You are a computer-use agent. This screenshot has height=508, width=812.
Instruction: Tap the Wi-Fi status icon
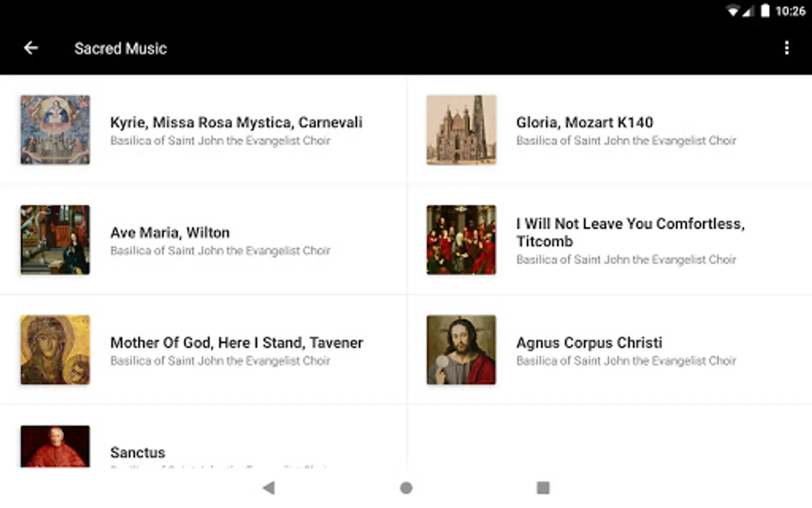click(x=732, y=11)
